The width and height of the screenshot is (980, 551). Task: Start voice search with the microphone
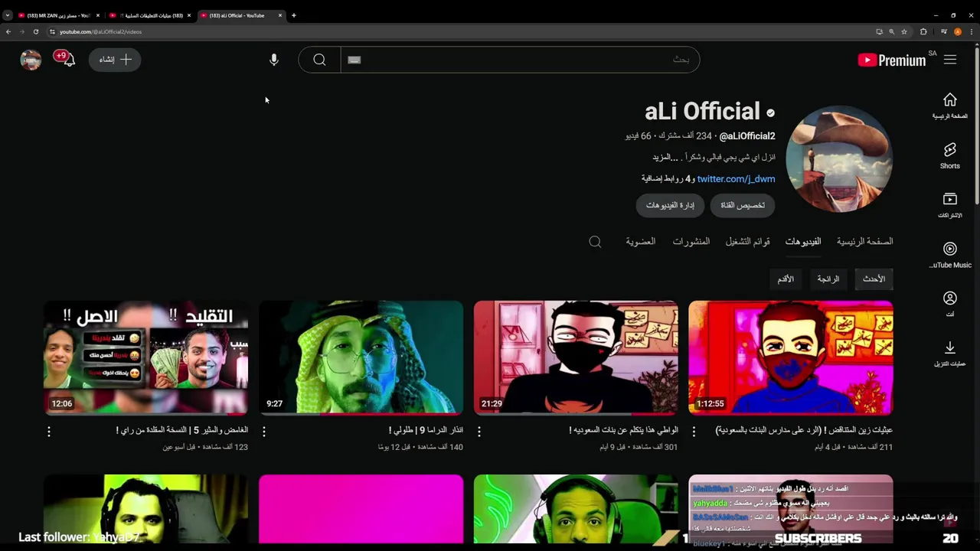click(274, 60)
